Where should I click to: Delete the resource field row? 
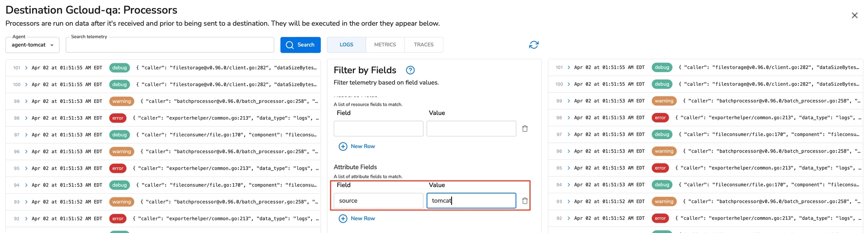pyautogui.click(x=525, y=129)
